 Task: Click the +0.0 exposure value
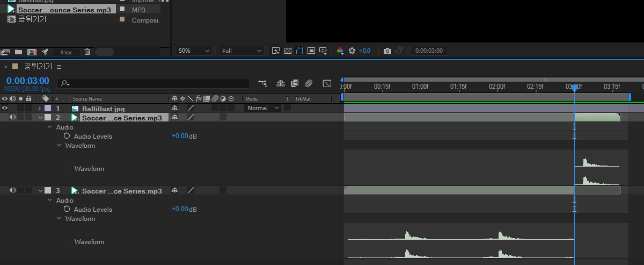[x=364, y=51]
